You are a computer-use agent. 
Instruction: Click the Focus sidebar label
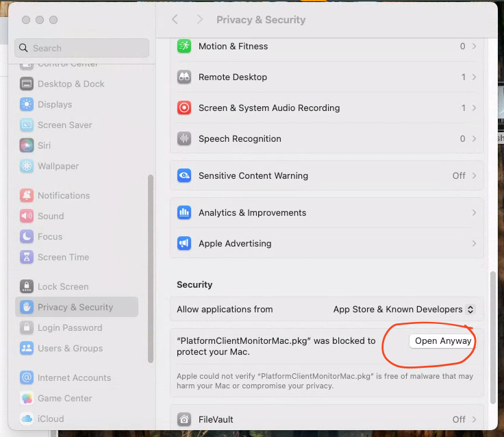50,237
